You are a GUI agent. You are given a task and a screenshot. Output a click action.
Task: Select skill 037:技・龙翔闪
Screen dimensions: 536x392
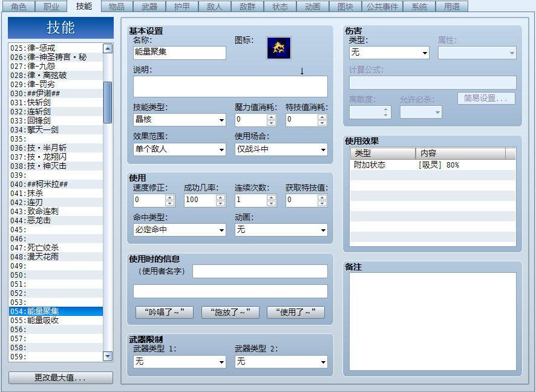coord(56,157)
